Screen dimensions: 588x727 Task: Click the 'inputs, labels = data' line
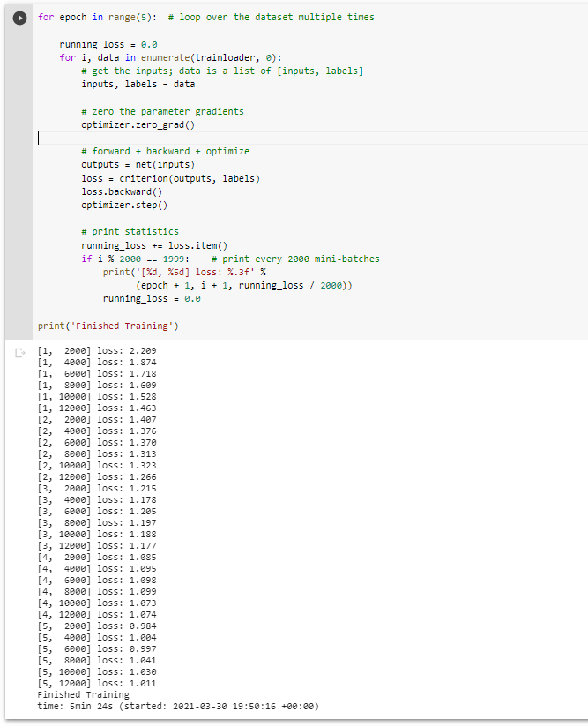click(138, 84)
